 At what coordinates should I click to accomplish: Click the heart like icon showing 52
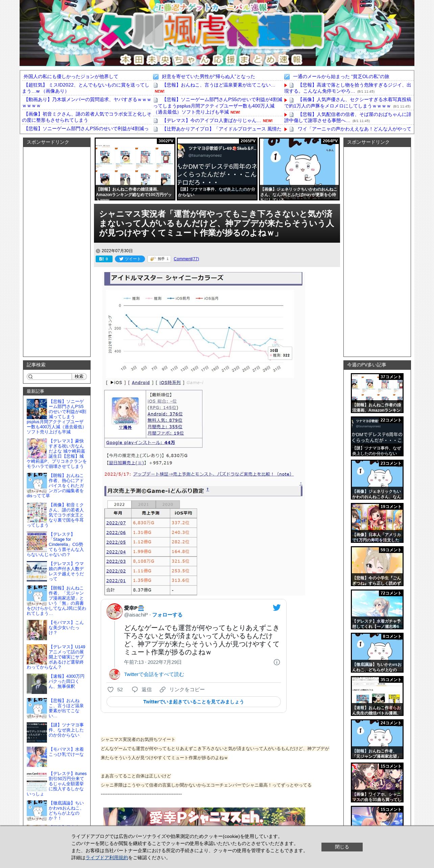110,690
